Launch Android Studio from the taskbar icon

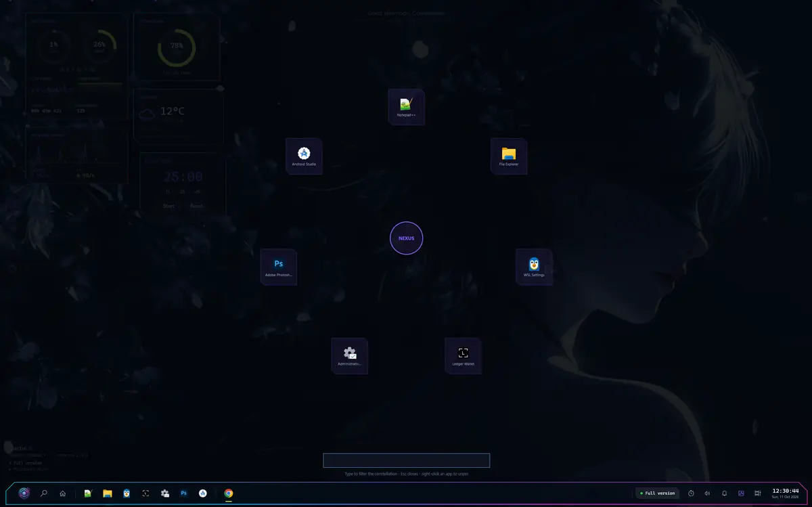pos(202,493)
